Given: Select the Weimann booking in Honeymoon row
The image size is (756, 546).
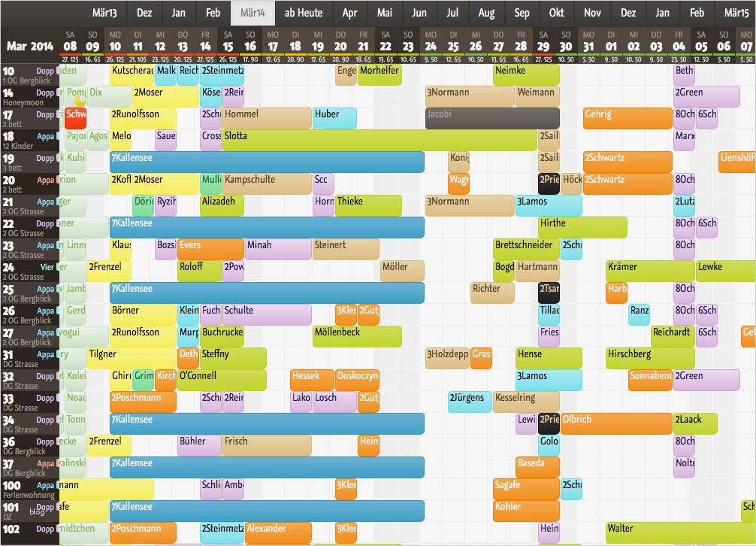Looking at the screenshot, I should (x=537, y=96).
